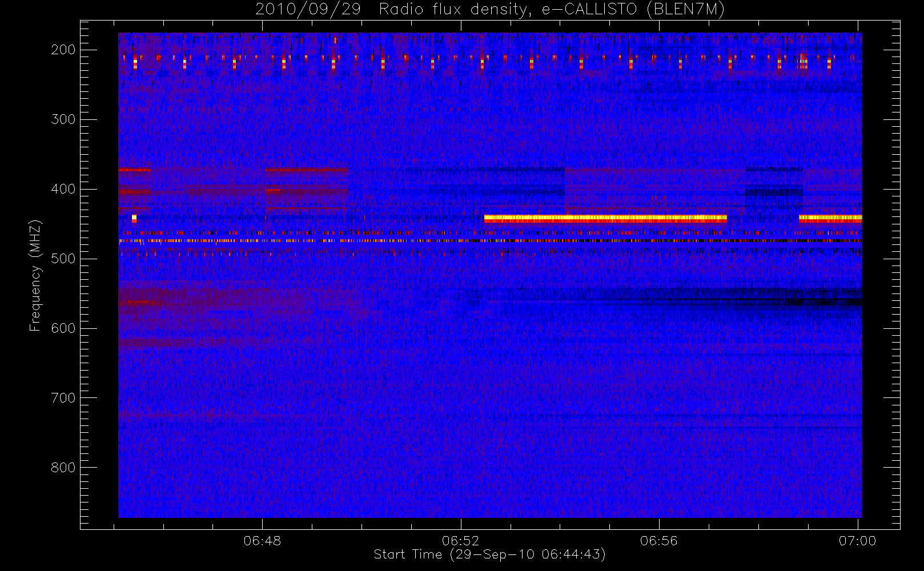This screenshot has height=571, width=924.
Task: Click the 400 frequency tick label
Action: click(63, 189)
